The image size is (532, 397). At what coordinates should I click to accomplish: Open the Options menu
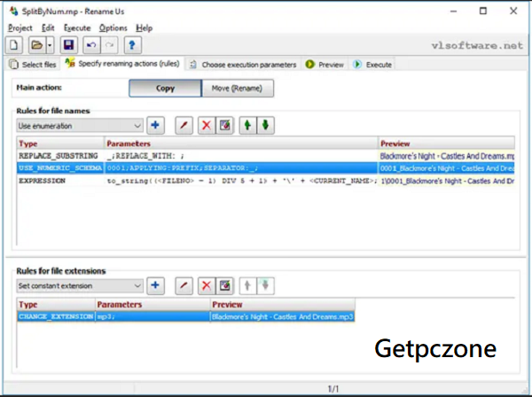coord(113,27)
